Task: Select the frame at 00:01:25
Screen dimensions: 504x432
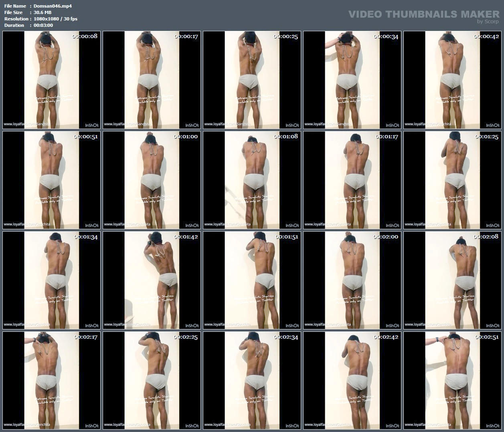Action: [x=452, y=180]
